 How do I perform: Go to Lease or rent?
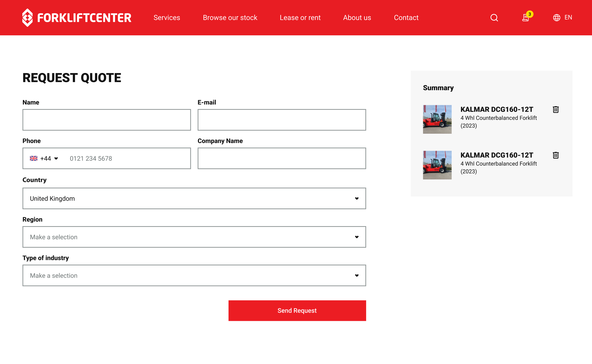300,18
